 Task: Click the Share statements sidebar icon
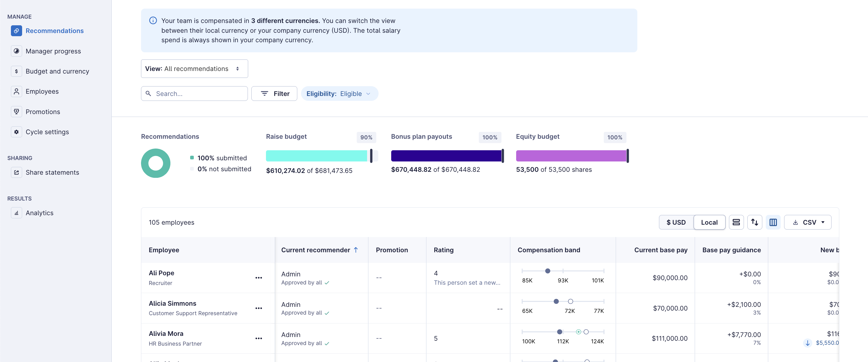coord(16,172)
